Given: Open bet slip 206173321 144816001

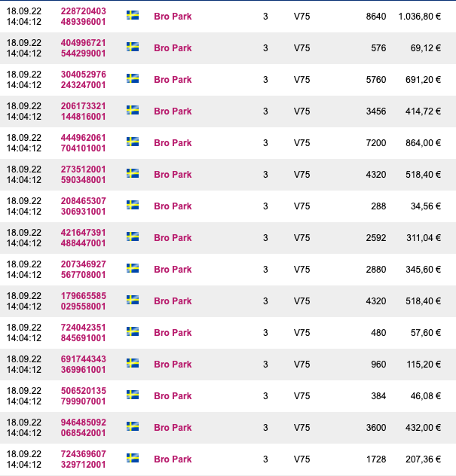Looking at the screenshot, I should [83, 111].
